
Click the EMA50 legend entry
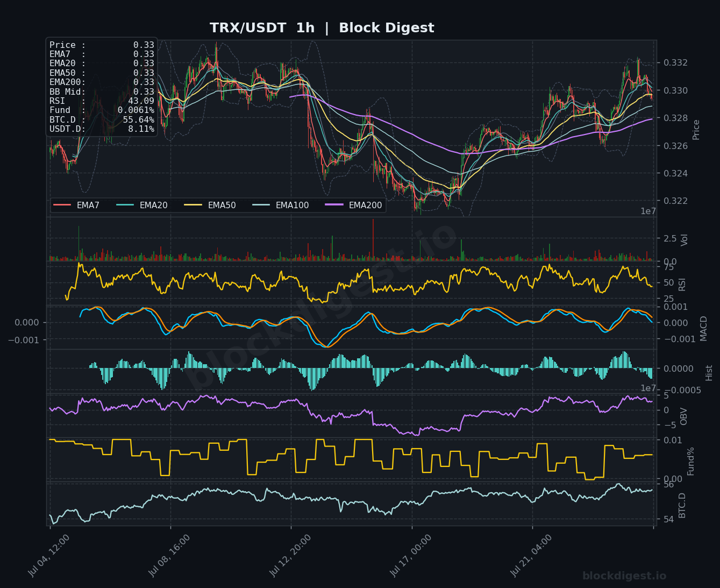[x=210, y=205]
